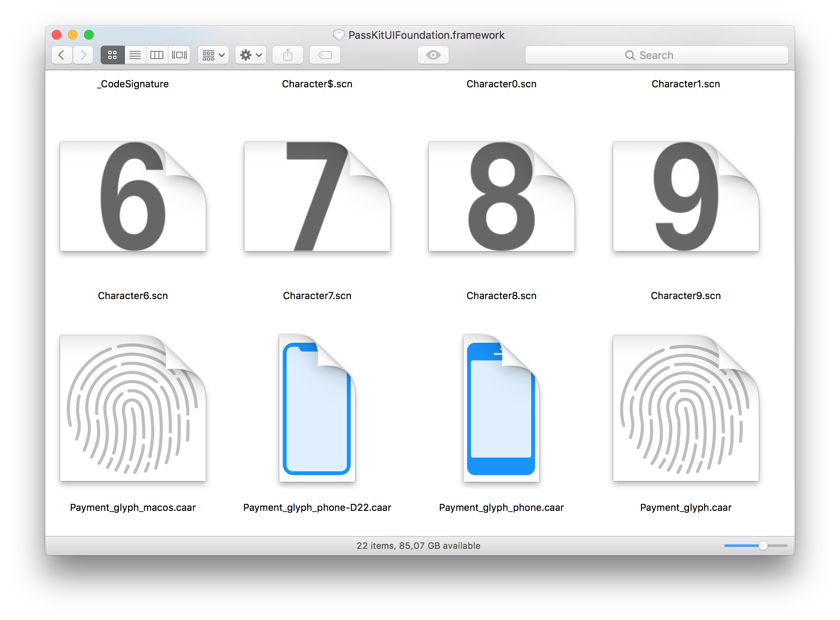Screen dimensions: 840x620
Task: Switch to column view mode
Action: (x=157, y=55)
